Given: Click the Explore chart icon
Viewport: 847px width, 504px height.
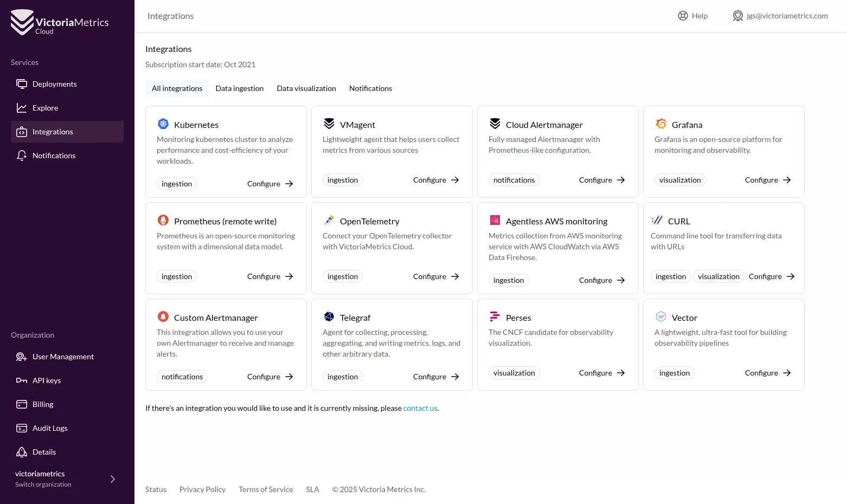Looking at the screenshot, I should coord(22,108).
